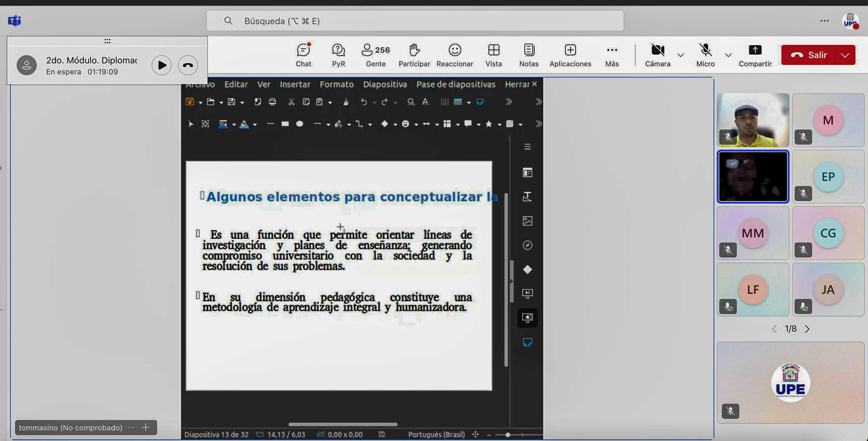The width and height of the screenshot is (868, 441).
Task: Select the Rectangle shape tool
Action: (x=285, y=124)
